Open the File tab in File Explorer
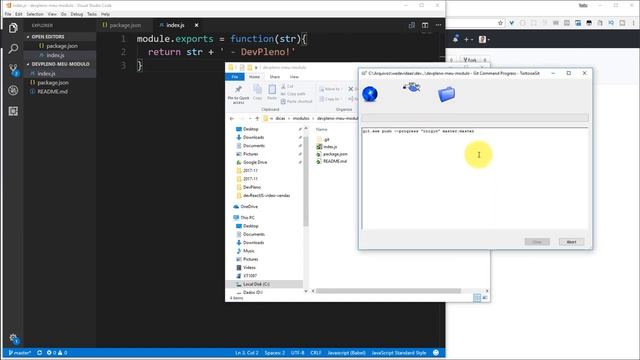This screenshot has height=360, width=640. [x=235, y=77]
